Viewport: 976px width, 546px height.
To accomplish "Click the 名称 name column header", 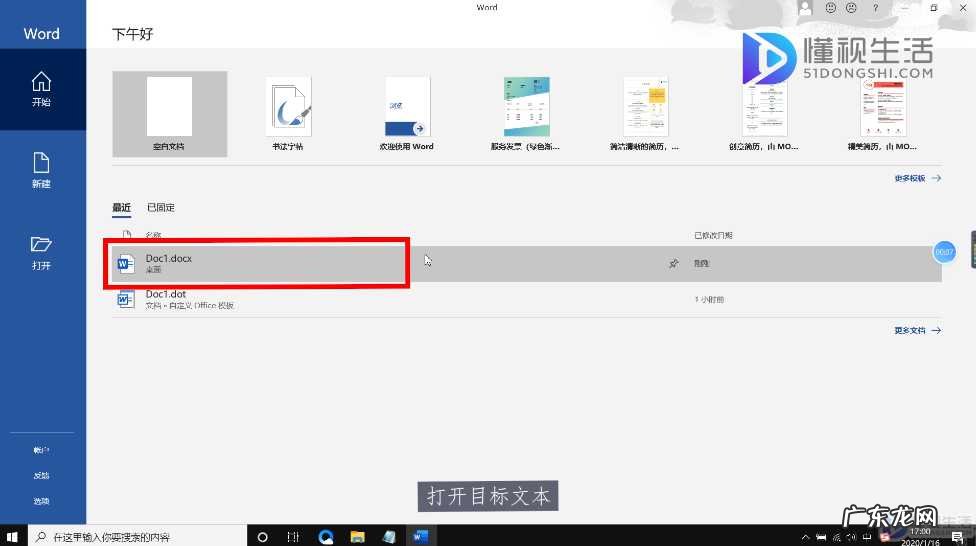I will (x=153, y=235).
